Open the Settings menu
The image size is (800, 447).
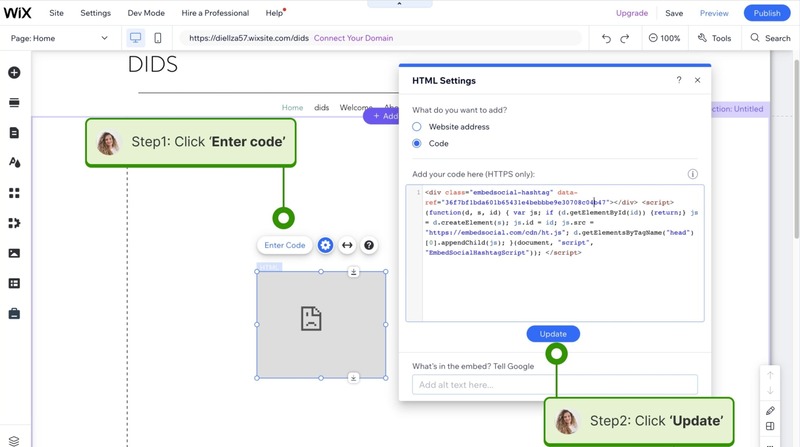coord(95,13)
